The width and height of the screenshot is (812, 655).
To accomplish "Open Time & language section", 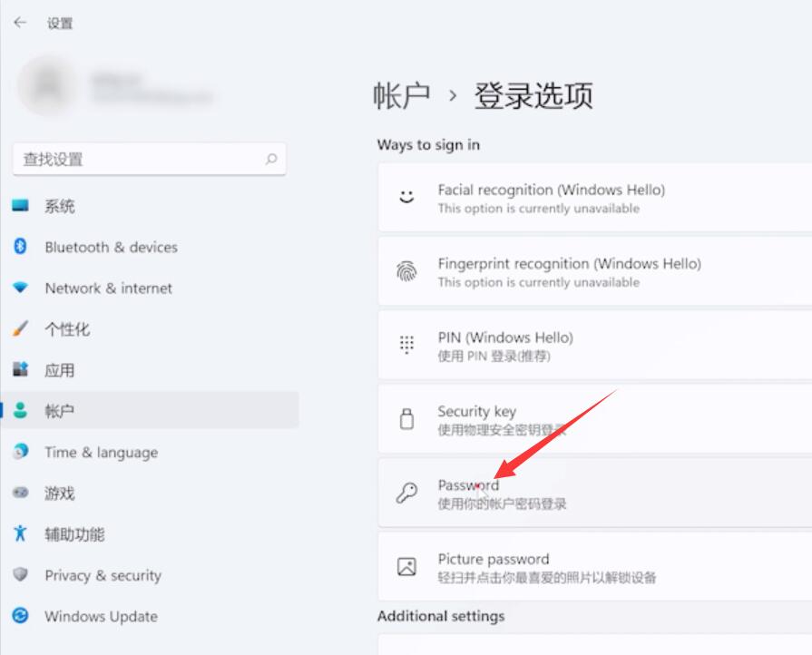I will pyautogui.click(x=149, y=452).
